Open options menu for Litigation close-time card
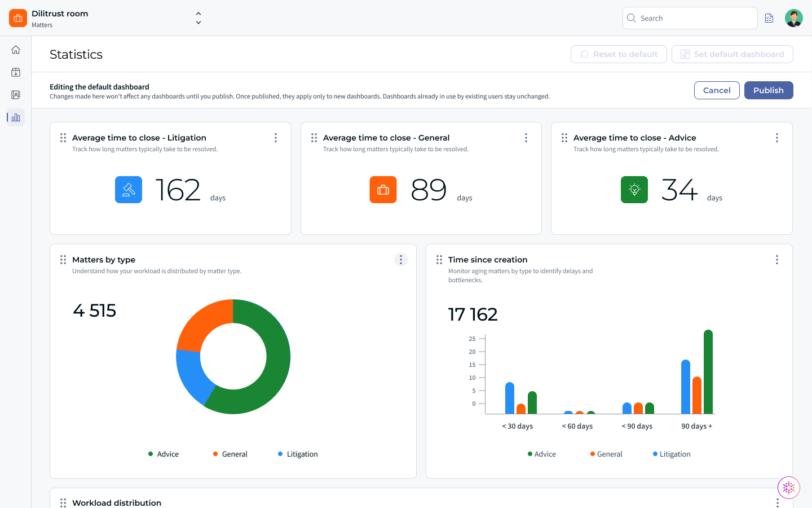This screenshot has width=812, height=508. pos(276,138)
